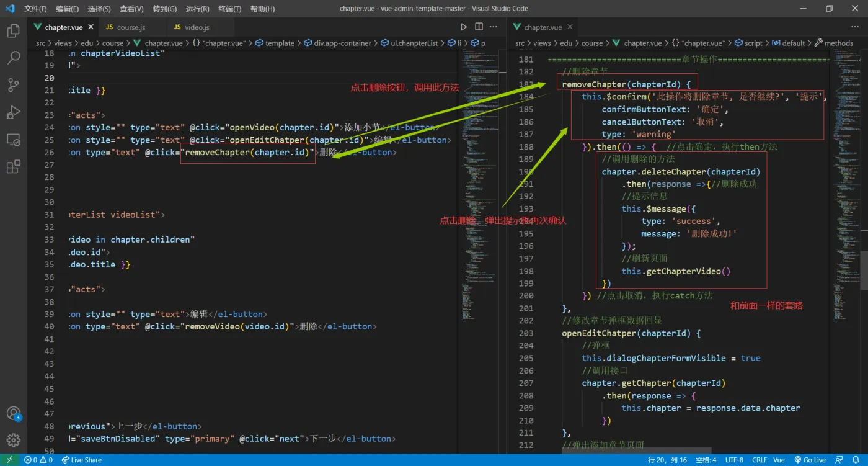
Task: Run the file with the play icon
Action: pos(463,27)
